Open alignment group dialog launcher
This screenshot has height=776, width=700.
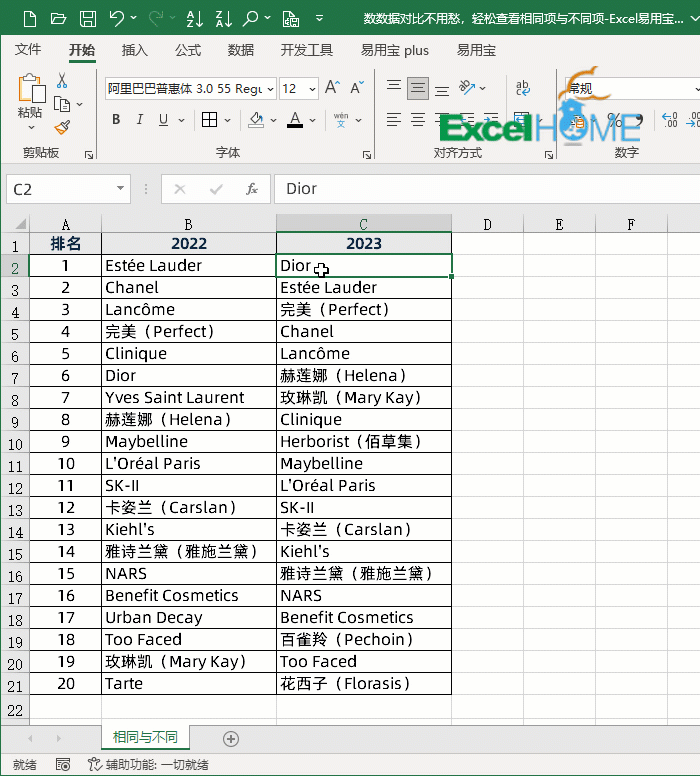pos(549,155)
